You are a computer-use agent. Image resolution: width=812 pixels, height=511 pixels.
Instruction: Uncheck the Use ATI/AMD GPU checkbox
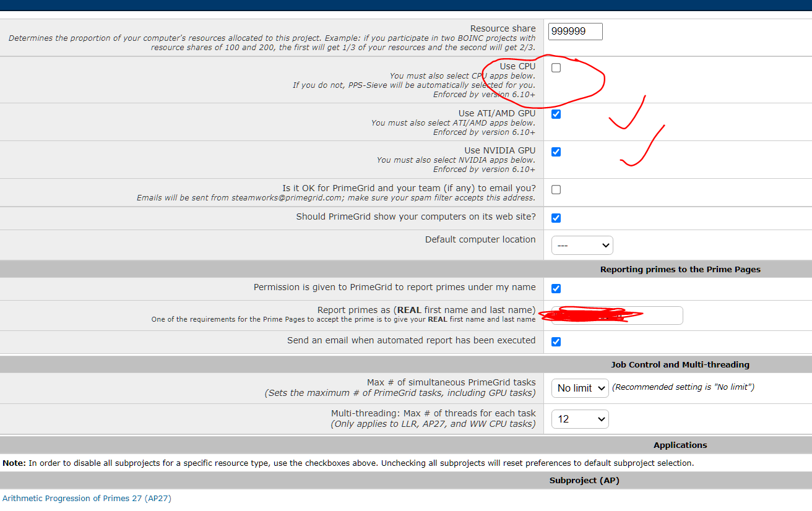[x=556, y=114]
